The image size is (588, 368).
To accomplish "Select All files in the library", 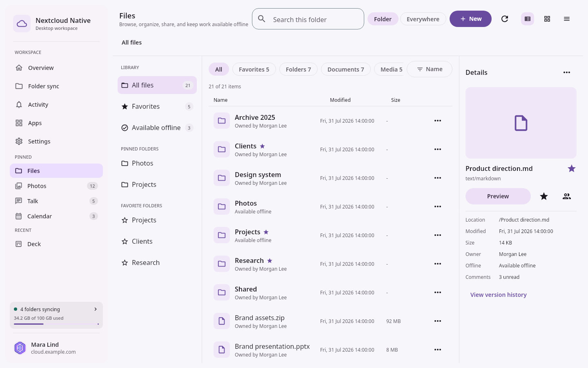I will click(x=157, y=85).
